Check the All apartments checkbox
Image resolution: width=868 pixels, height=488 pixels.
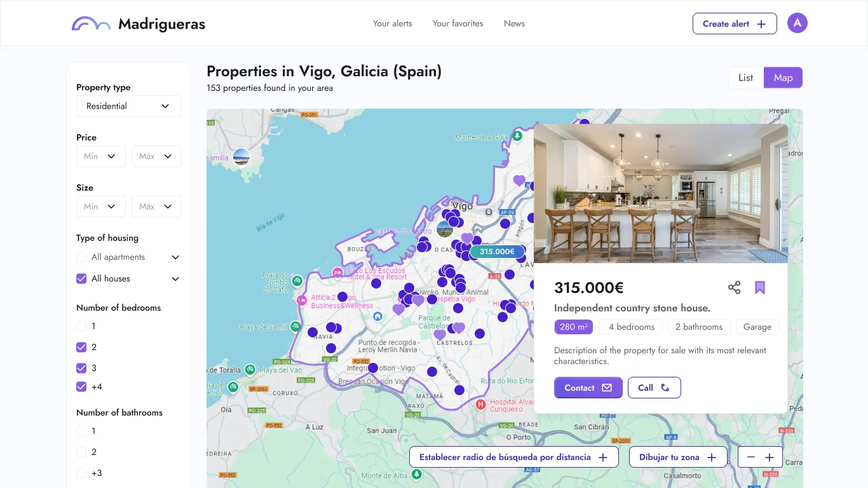[x=81, y=257]
